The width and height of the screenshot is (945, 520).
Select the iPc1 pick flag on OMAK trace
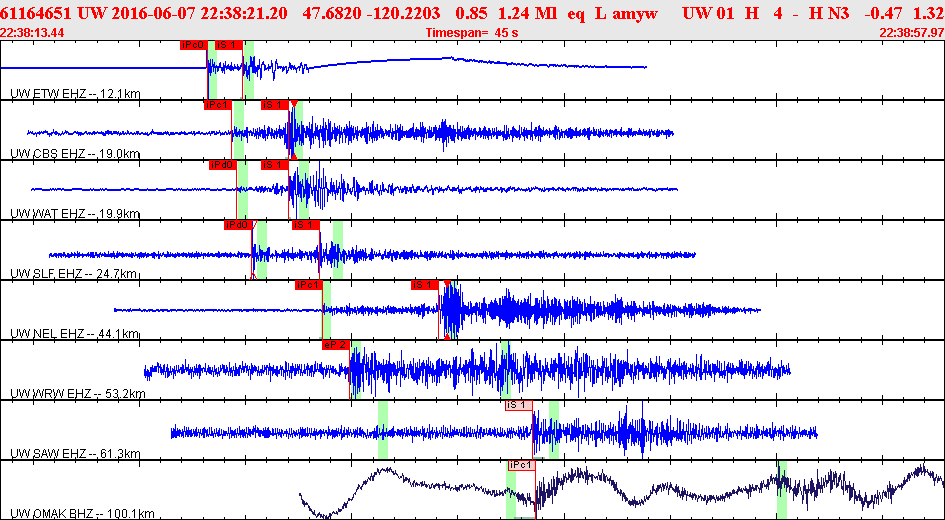pos(521,466)
